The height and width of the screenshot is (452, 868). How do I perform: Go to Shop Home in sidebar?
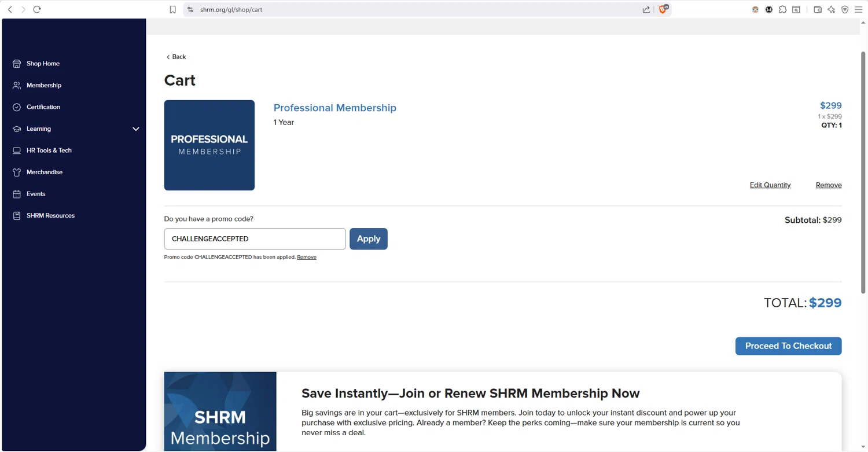click(x=43, y=64)
